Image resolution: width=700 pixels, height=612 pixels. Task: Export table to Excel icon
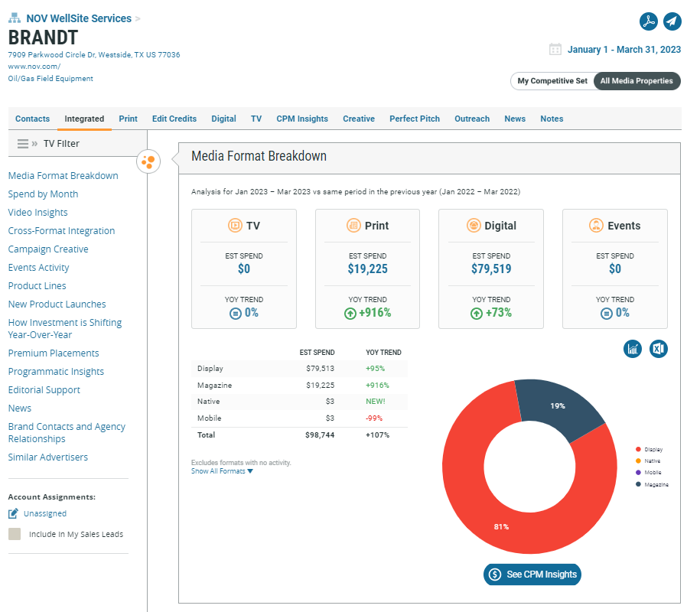click(x=659, y=349)
